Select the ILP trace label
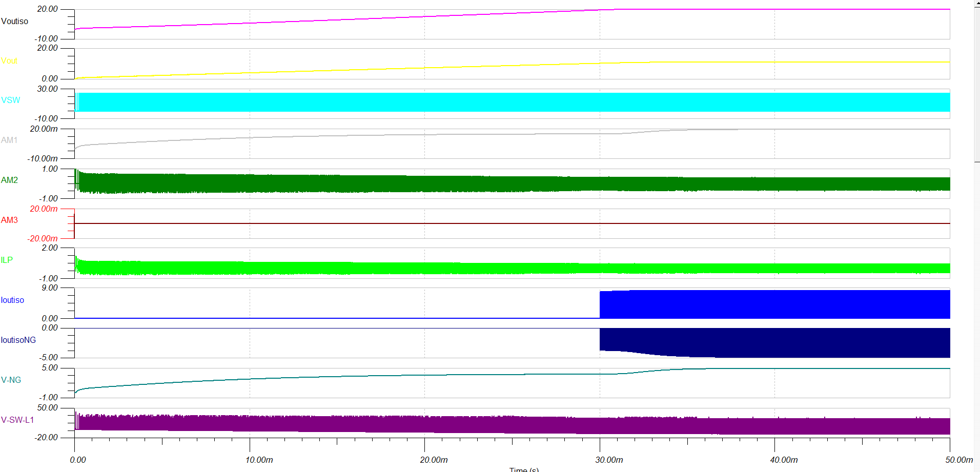Image resolution: width=980 pixels, height=472 pixels. pyautogui.click(x=7, y=260)
